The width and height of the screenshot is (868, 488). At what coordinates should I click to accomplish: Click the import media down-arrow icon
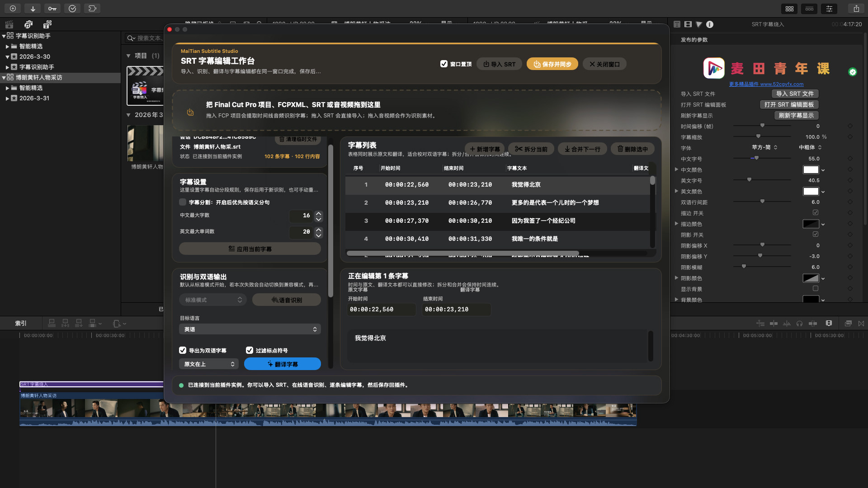coord(33,9)
